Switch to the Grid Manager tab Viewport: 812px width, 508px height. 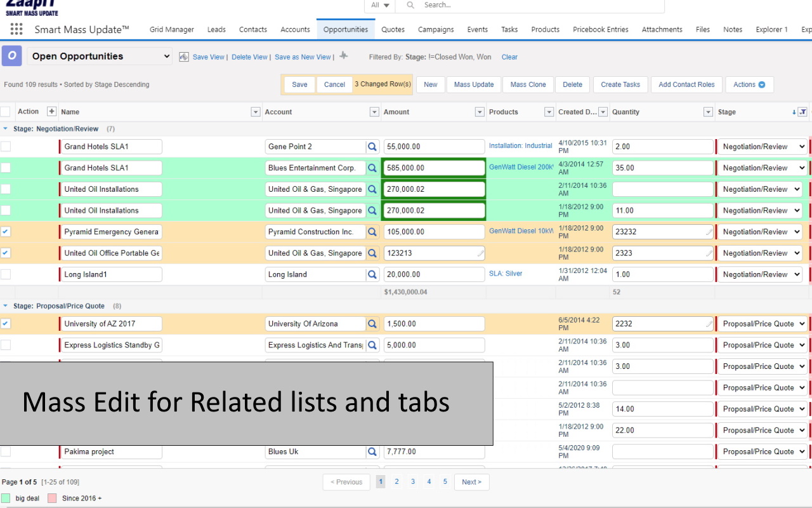[172, 29]
